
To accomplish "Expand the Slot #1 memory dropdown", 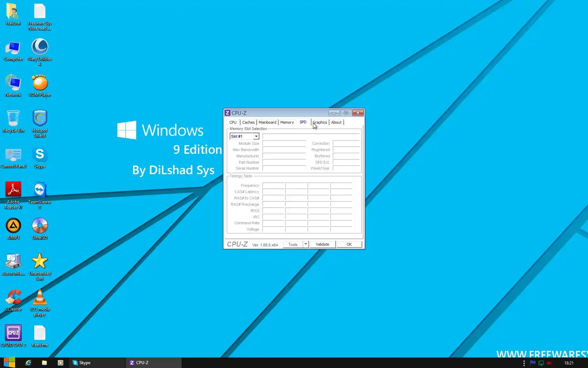I will [256, 136].
